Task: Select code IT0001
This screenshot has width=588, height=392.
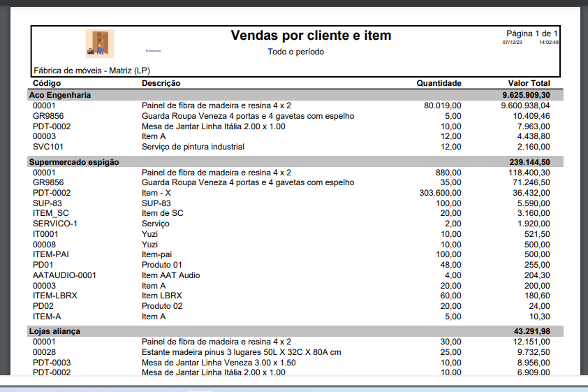Action: tap(45, 235)
